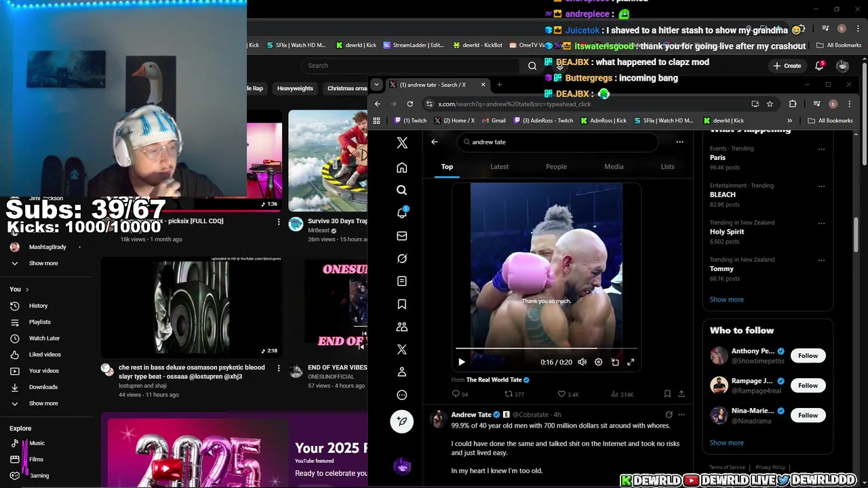Screen dimensions: 868x488
Task: Toggle picture-in-picture on X video
Action: click(614, 363)
